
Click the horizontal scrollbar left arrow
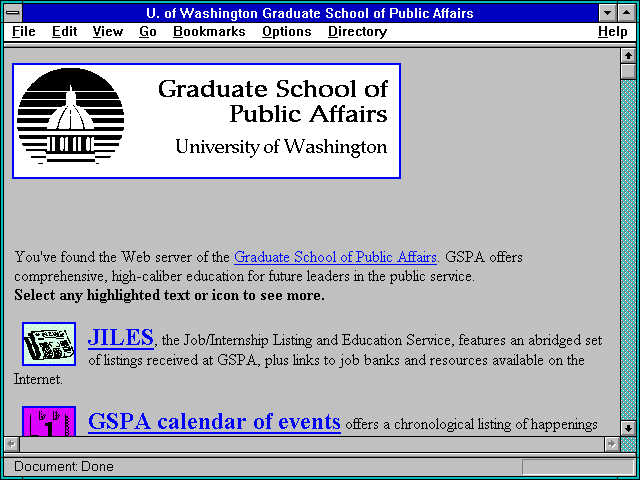(x=11, y=444)
